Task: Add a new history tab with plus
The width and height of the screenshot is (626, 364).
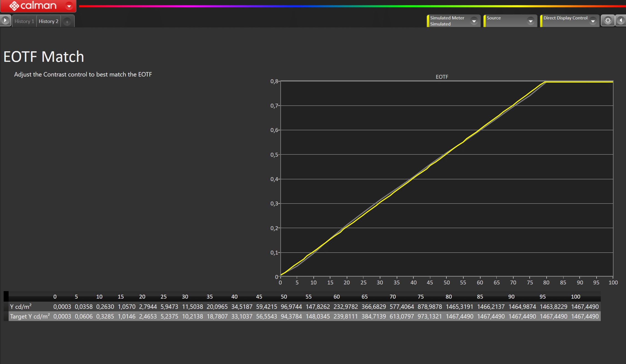Action: [x=67, y=22]
